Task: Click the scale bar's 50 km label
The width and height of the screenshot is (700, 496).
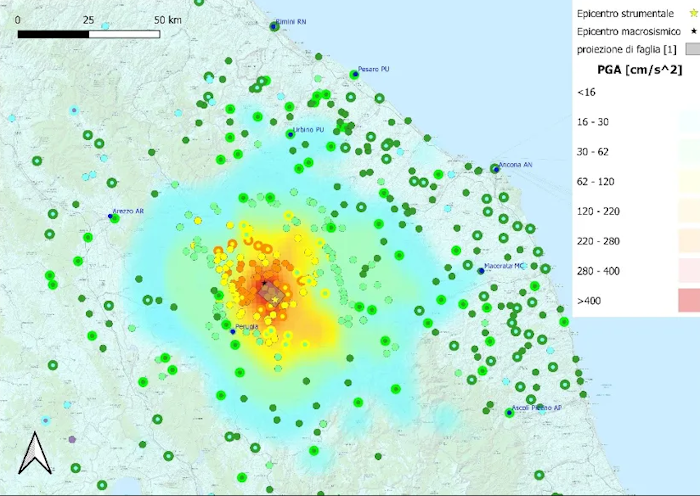Action: [x=167, y=20]
